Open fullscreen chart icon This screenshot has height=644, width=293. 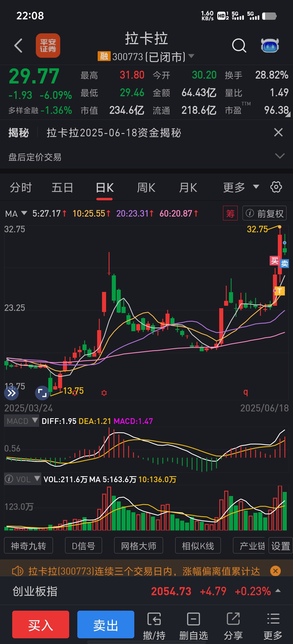[x=42, y=393]
